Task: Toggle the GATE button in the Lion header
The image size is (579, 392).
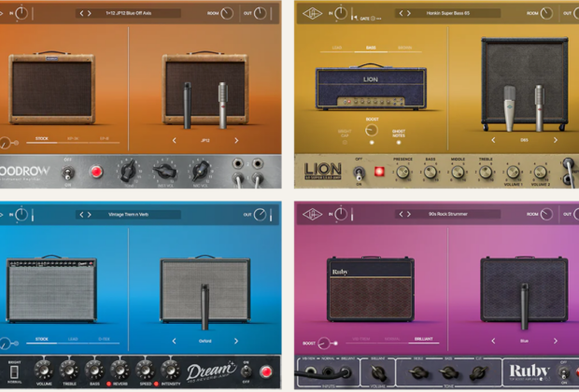Action: click(x=373, y=18)
